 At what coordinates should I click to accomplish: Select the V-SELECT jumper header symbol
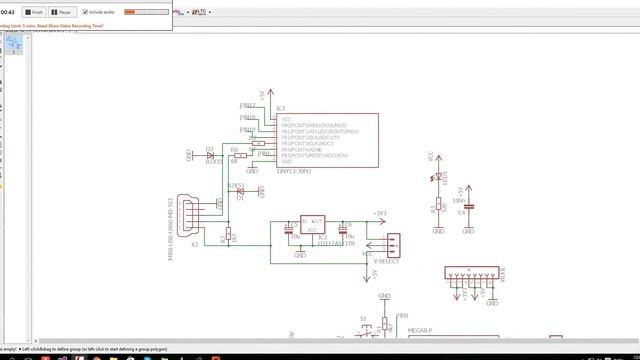pos(393,245)
